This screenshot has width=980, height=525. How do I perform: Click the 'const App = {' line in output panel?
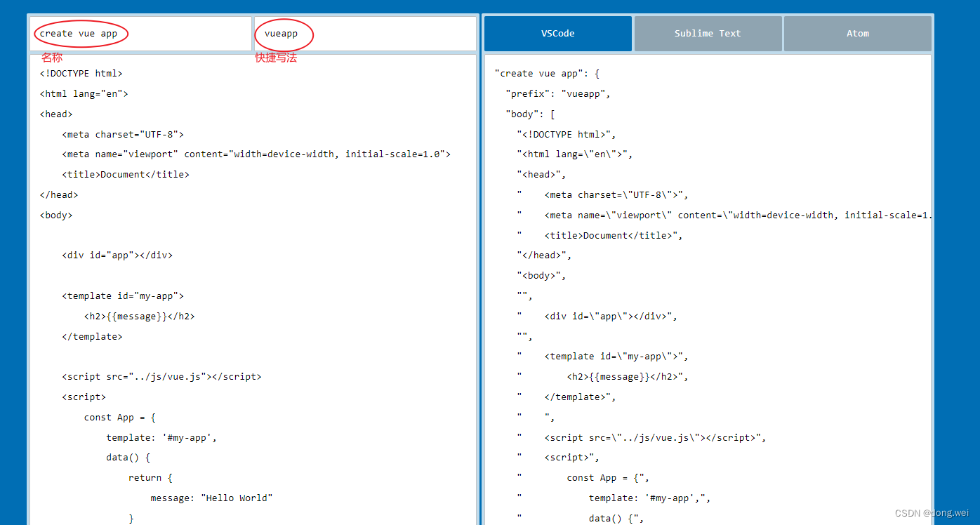(x=608, y=477)
